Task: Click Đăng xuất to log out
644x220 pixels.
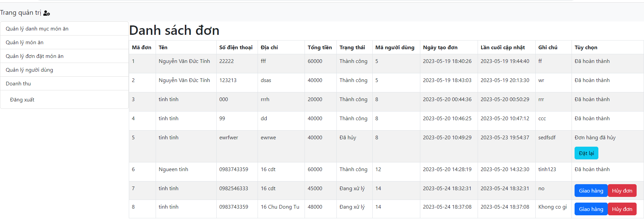Action: coord(22,100)
